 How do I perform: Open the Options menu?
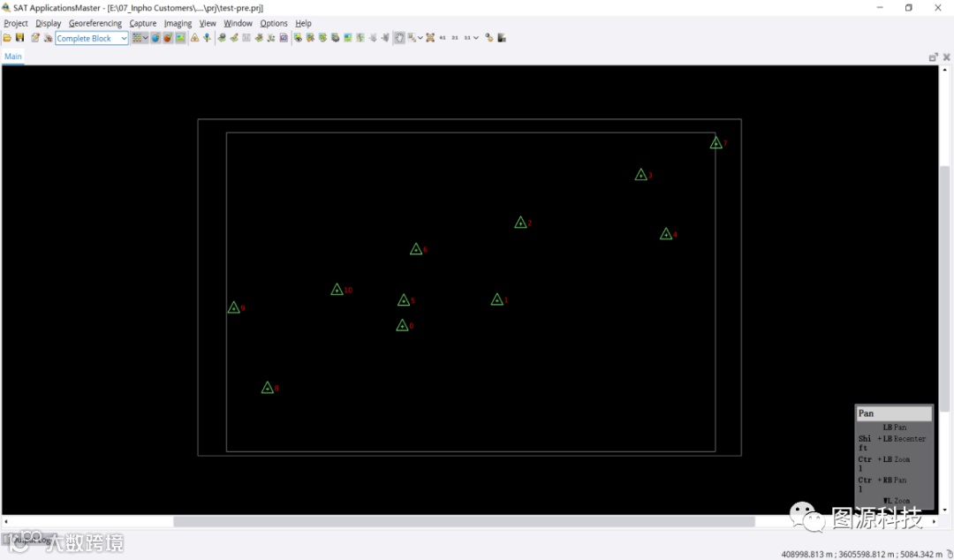(x=274, y=23)
